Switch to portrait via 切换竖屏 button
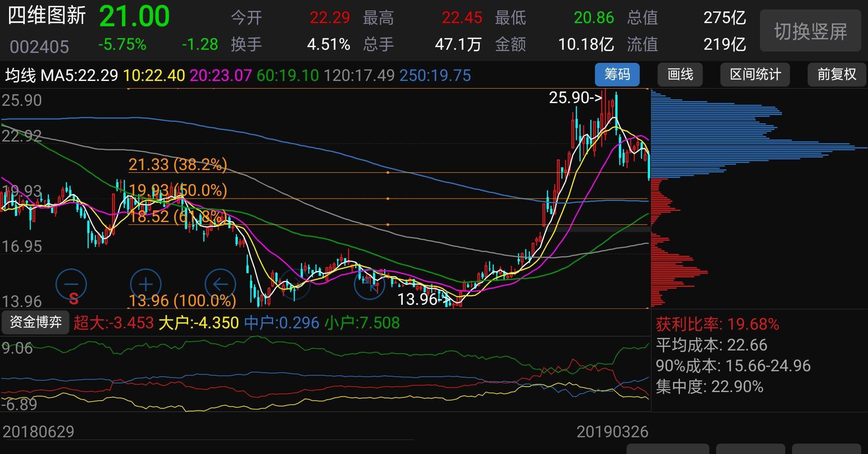 click(810, 31)
